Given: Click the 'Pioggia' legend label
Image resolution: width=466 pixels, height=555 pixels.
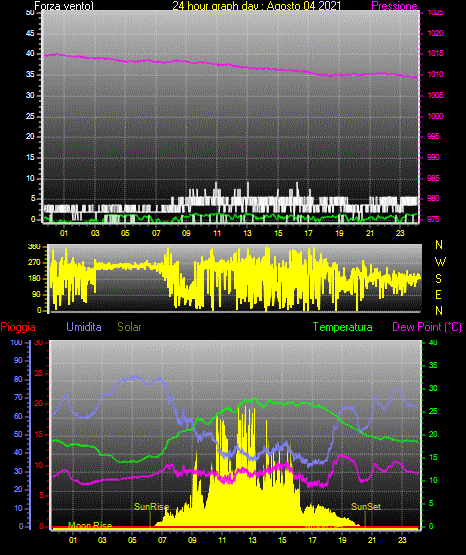Looking at the screenshot, I should [x=18, y=327].
